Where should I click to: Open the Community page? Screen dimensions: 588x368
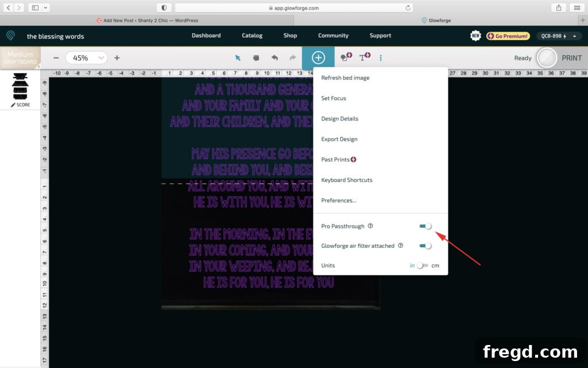pos(334,35)
